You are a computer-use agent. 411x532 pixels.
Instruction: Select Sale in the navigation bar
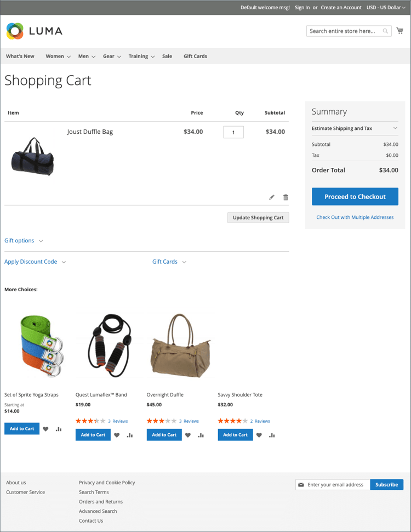167,56
